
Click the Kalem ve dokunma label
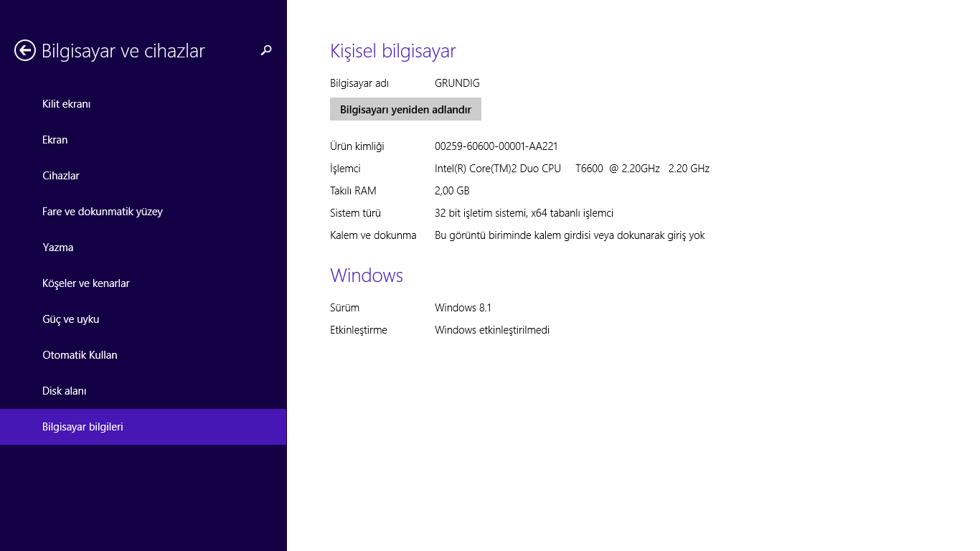tap(373, 235)
